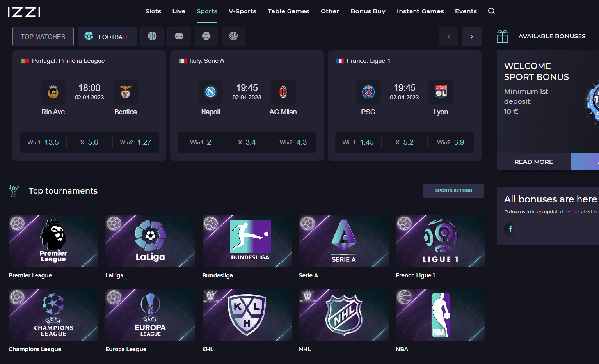Select the ice hockey puck icon tab
Image resolution: width=599 pixels, height=364 pixels.
point(179,36)
